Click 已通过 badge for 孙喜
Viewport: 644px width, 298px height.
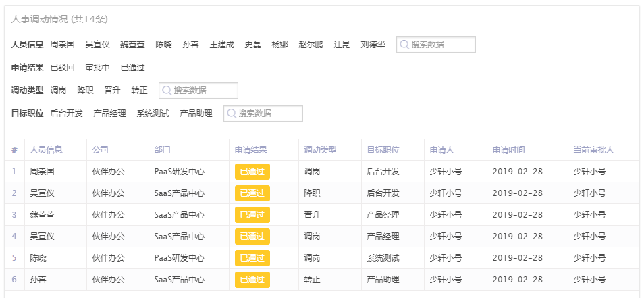point(252,280)
